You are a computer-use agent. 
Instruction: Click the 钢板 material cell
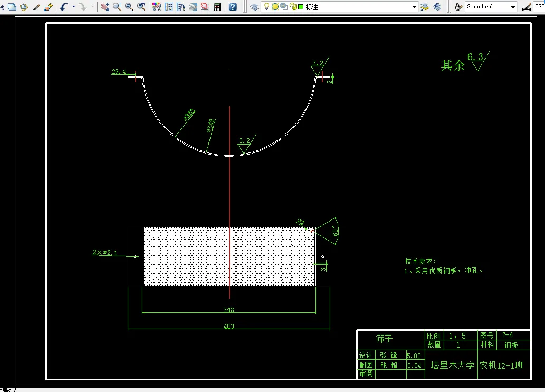click(x=511, y=345)
